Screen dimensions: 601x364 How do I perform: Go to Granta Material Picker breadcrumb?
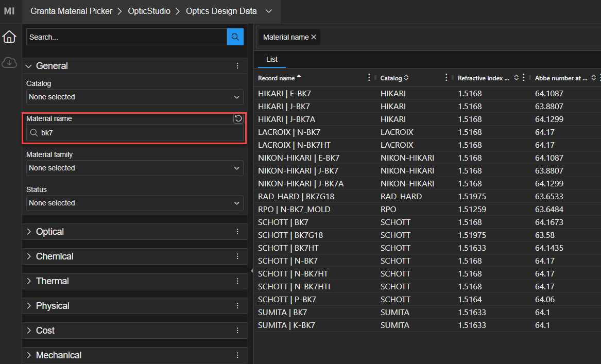pyautogui.click(x=71, y=11)
